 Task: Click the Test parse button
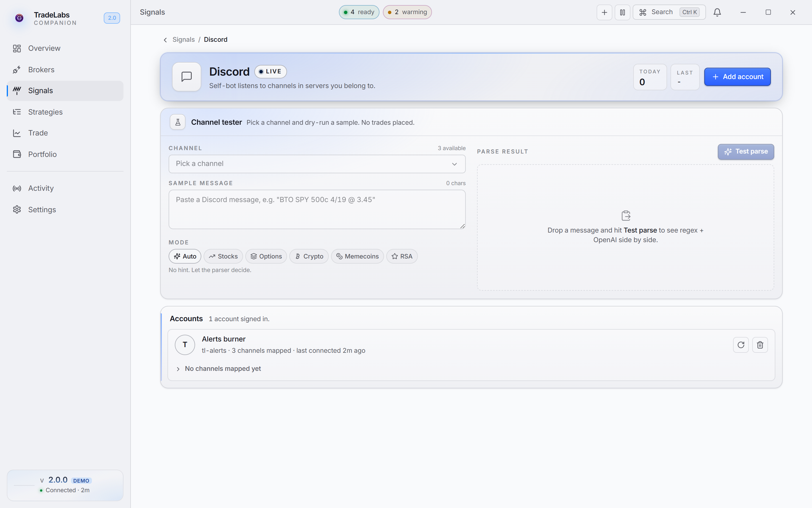click(745, 152)
